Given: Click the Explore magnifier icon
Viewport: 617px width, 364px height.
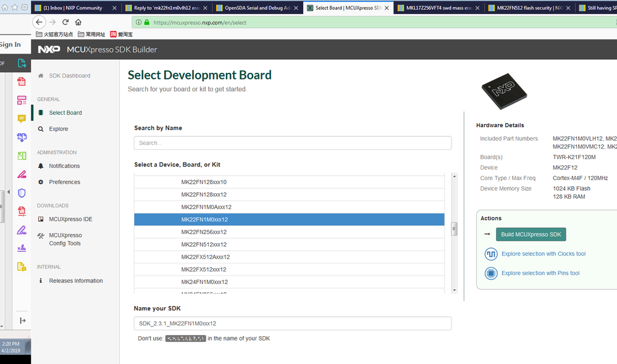Looking at the screenshot, I should (41, 129).
